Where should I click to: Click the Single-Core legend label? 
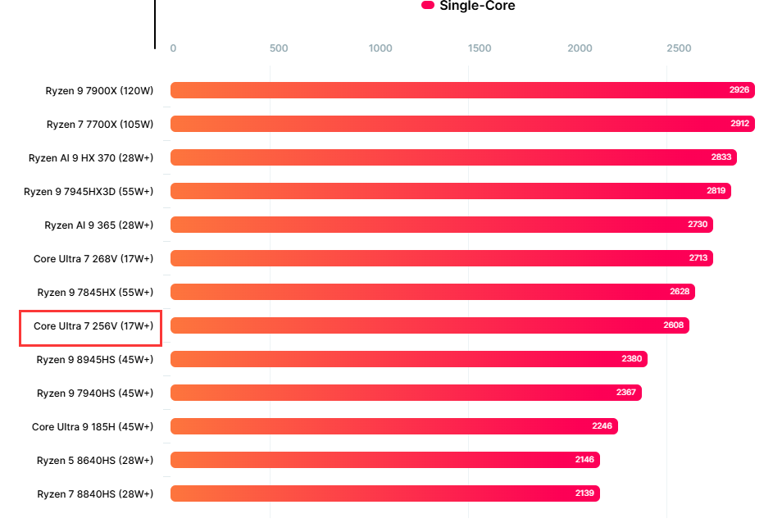(477, 6)
